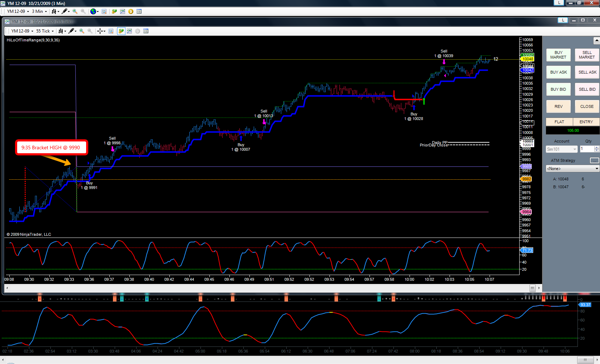Toggle the L link button on the 3 Min window

coord(559,3)
